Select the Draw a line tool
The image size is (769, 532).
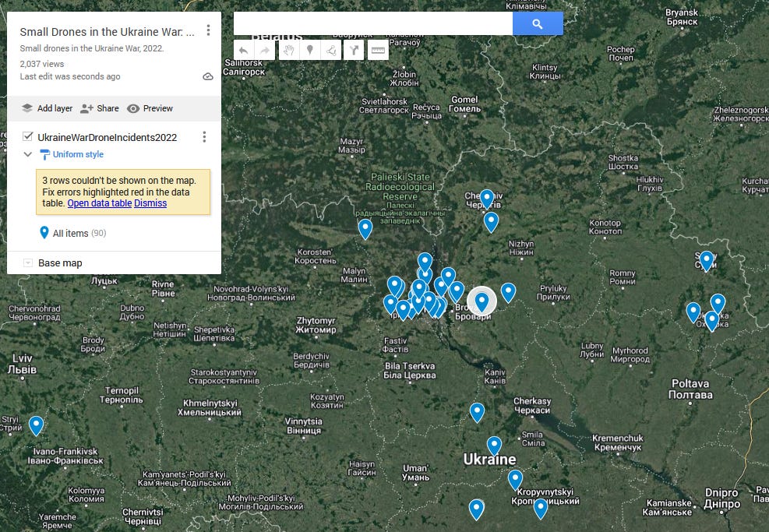(332, 51)
